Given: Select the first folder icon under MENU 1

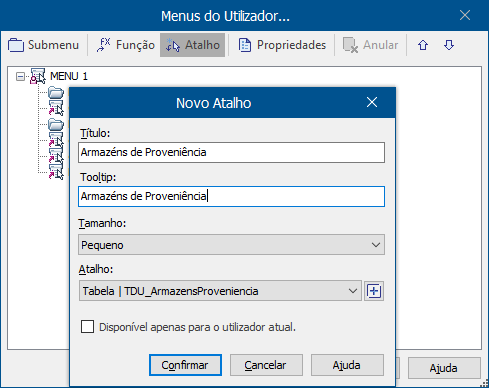Looking at the screenshot, I should pos(56,92).
